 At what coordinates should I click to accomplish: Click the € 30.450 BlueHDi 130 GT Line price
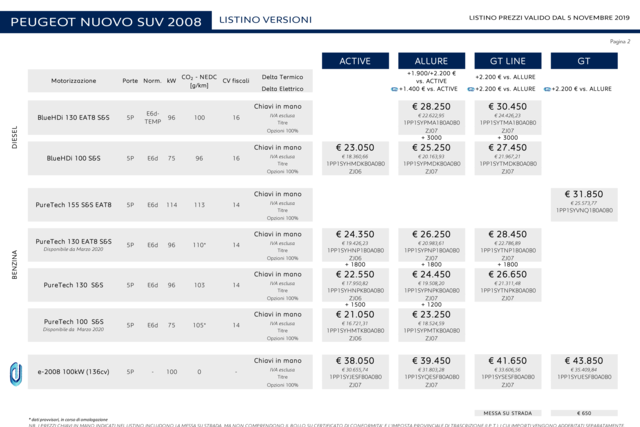click(x=508, y=107)
